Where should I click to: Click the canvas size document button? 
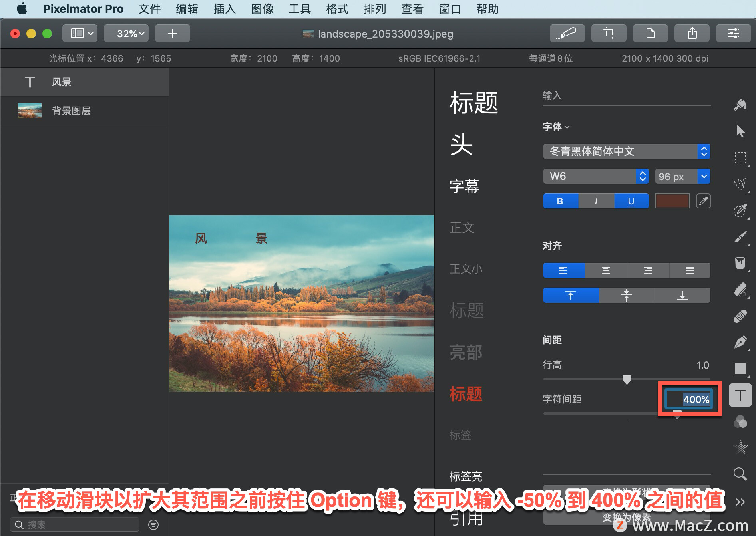650,33
